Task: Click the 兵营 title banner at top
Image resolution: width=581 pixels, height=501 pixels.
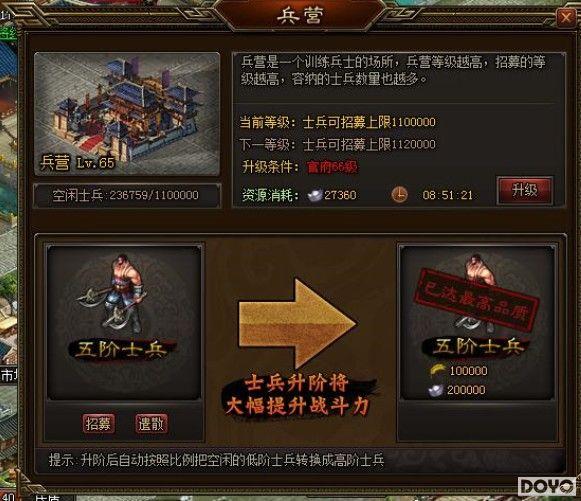Action: click(x=300, y=16)
